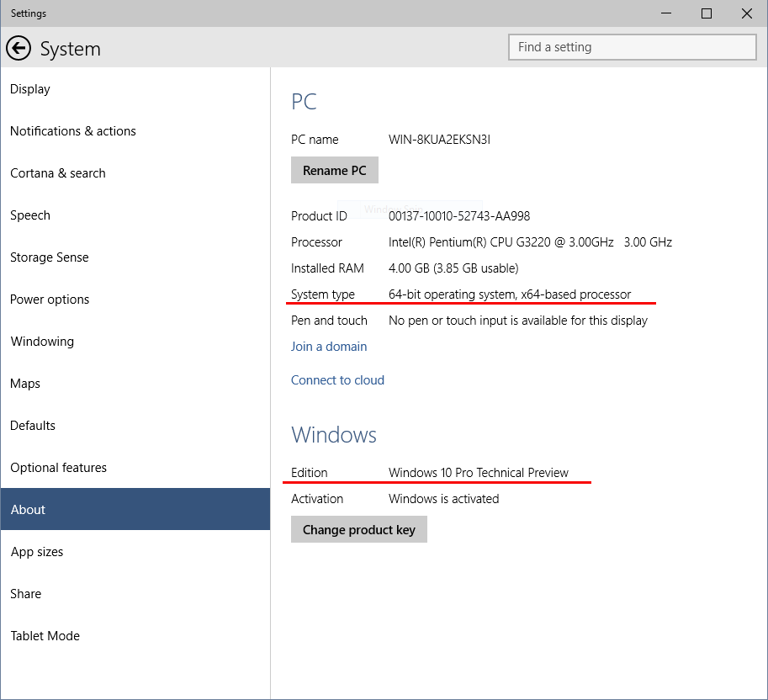This screenshot has width=768, height=700.
Task: Open Optional features page
Action: point(135,468)
